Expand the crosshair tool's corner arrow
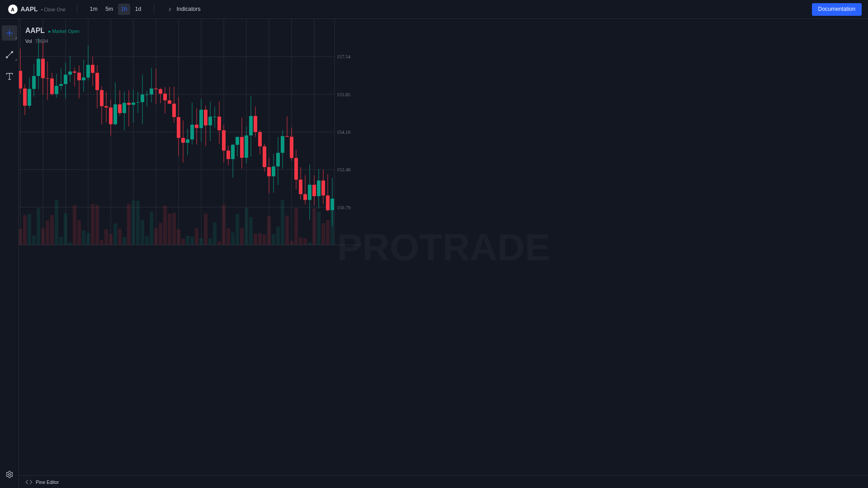Viewport: 868px width, 488px height. 16,38
